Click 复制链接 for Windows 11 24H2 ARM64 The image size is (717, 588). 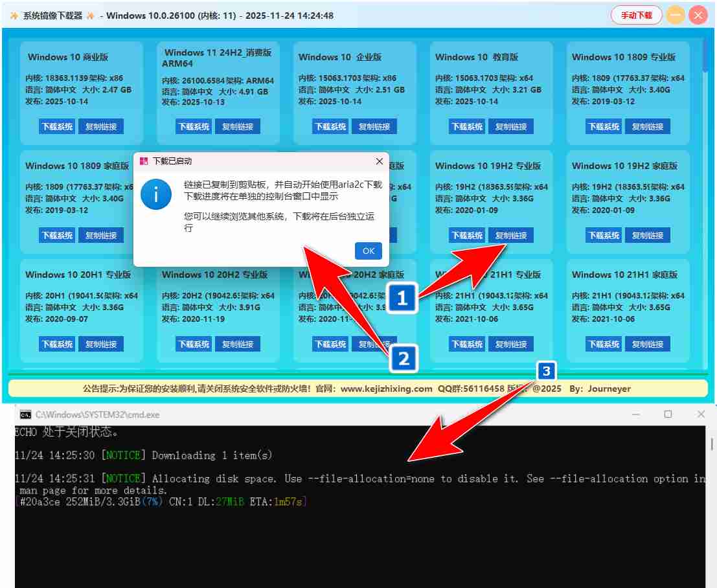click(238, 127)
